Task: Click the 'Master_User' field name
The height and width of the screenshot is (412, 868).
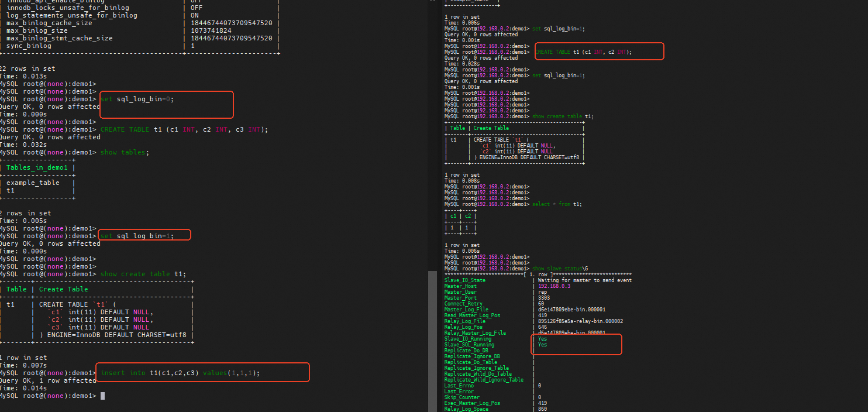Action: coord(461,292)
